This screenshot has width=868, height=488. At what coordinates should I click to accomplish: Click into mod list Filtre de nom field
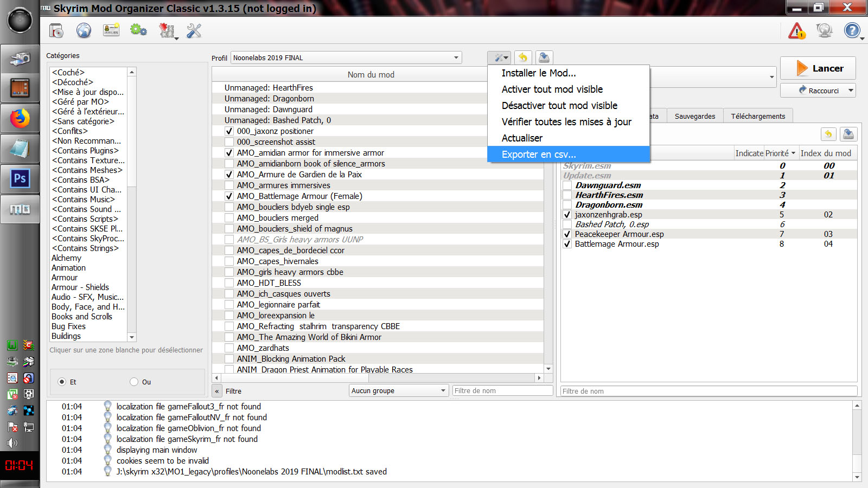[x=502, y=390]
